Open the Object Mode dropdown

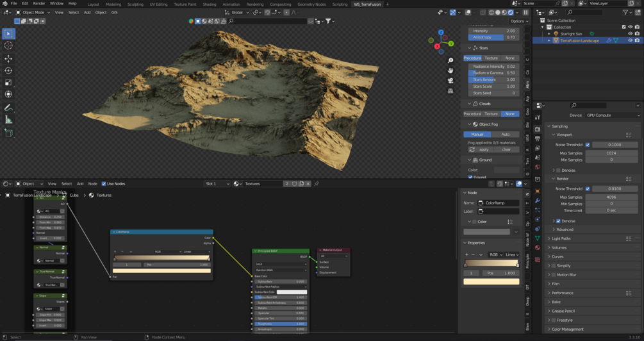tap(32, 12)
